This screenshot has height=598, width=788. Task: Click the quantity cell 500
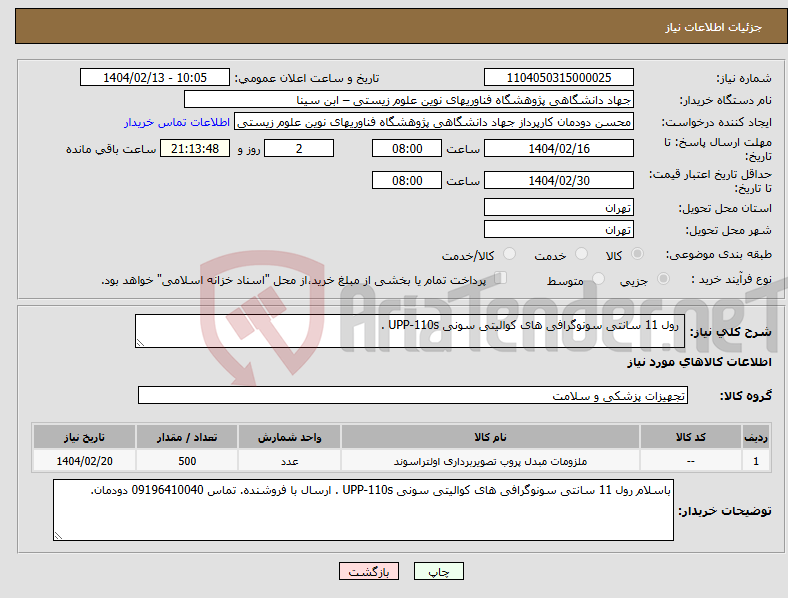coord(187,461)
